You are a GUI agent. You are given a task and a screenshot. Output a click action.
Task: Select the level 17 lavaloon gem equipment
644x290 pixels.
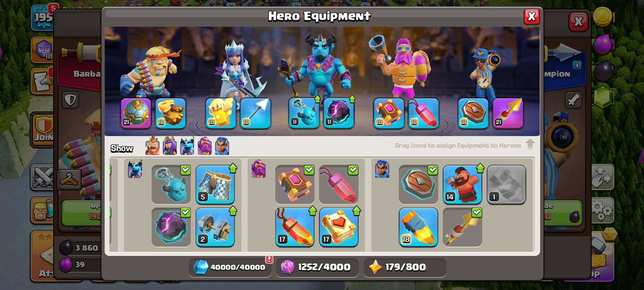295,227
